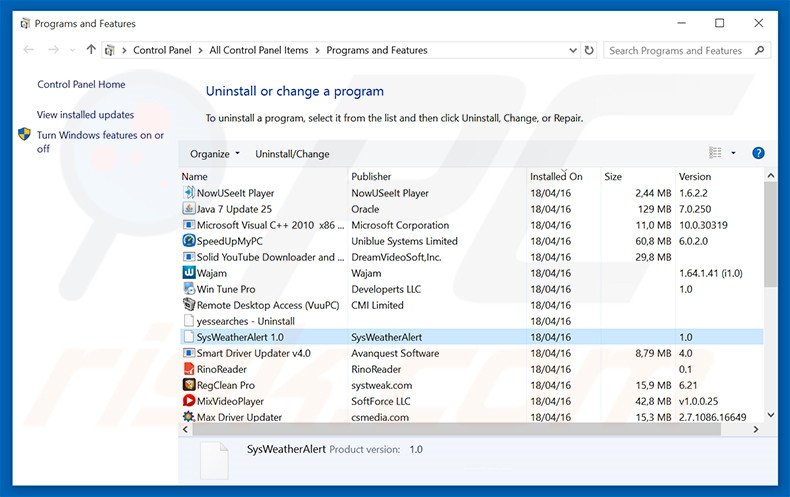Click the 2.7.1086.16649 version value

pos(712,417)
